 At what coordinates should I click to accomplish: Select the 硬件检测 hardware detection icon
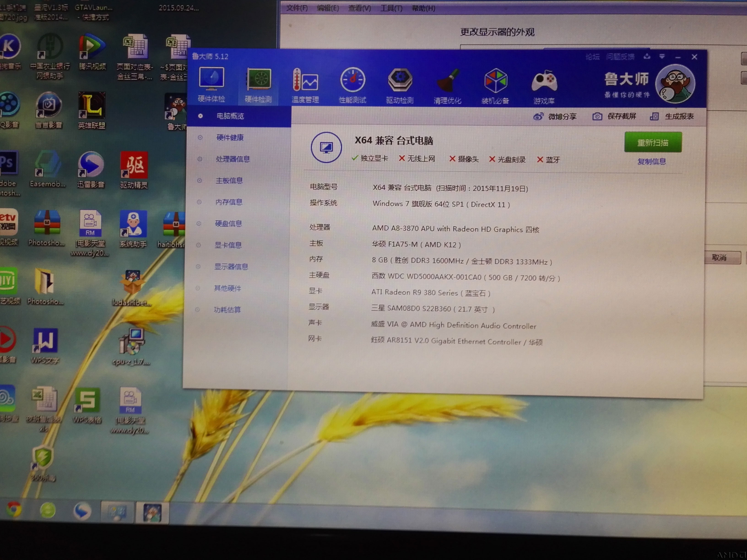(258, 85)
